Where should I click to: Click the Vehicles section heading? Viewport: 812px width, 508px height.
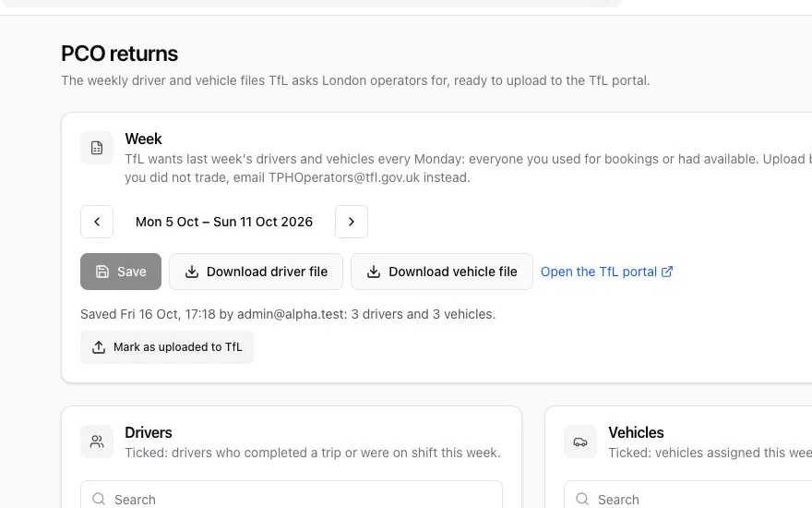636,432
